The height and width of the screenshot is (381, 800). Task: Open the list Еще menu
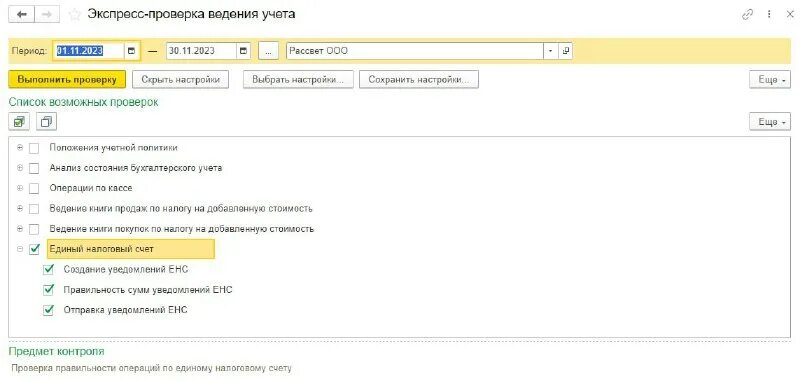point(770,122)
